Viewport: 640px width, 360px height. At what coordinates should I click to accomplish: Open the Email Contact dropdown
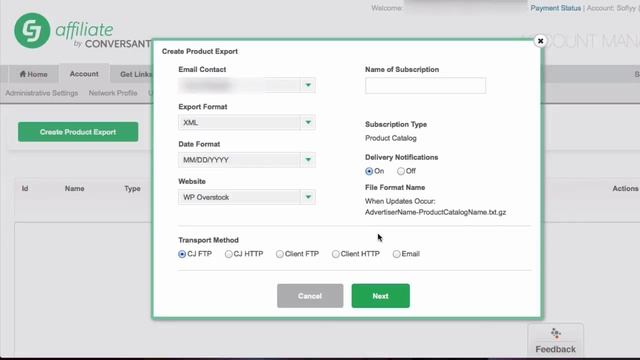pos(247,85)
